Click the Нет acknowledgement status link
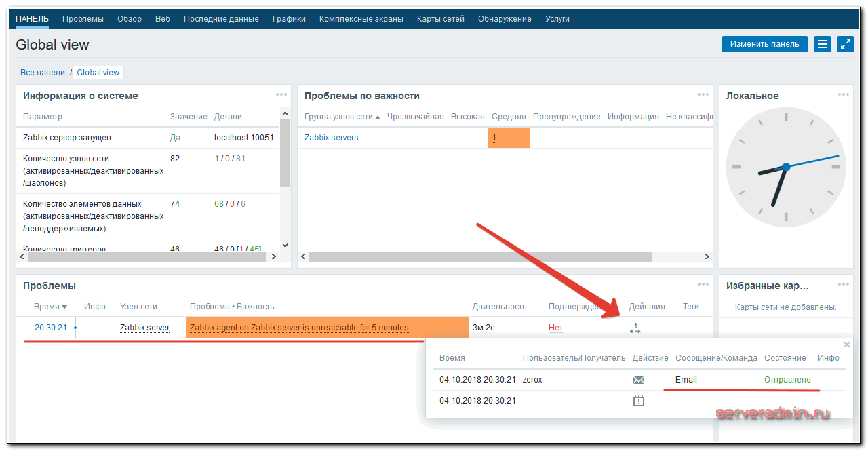The width and height of the screenshot is (868, 451). [x=555, y=328]
